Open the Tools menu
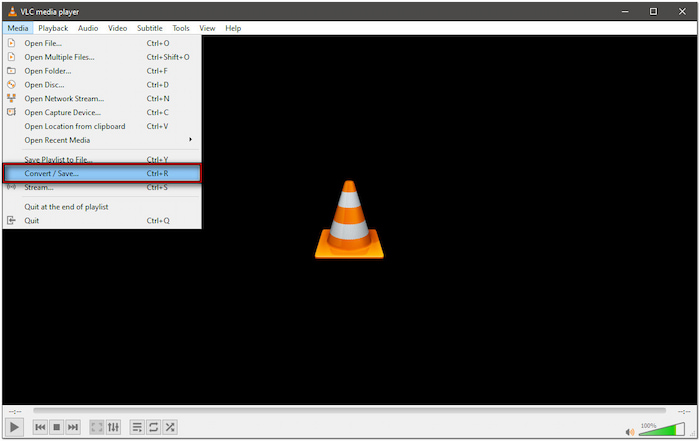Screen dimensions: 700x441 180,28
